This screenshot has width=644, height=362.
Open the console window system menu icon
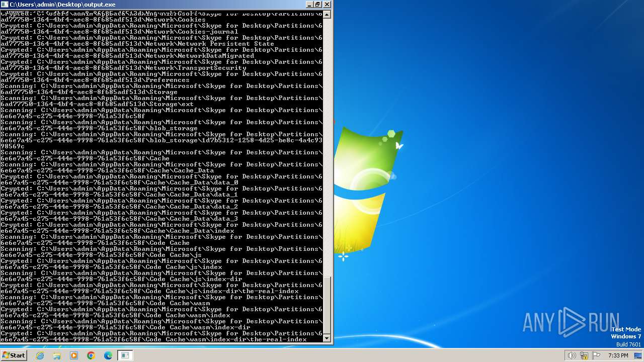tap(5, 5)
